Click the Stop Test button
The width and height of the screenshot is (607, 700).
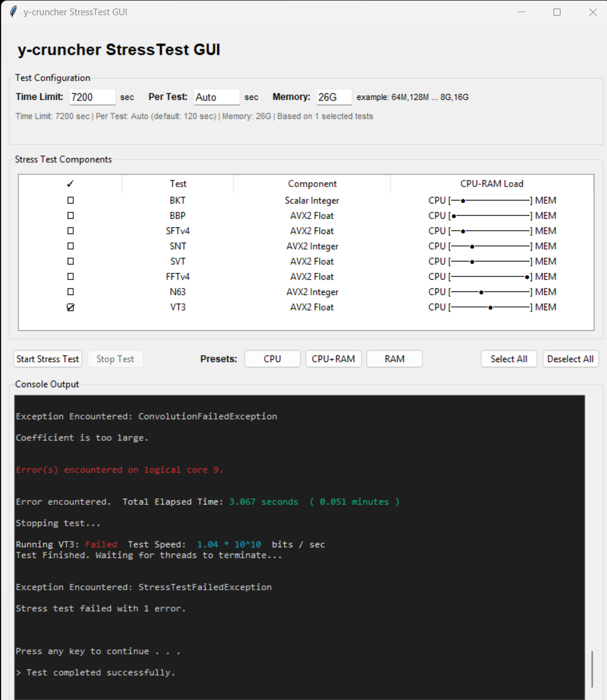pos(115,359)
